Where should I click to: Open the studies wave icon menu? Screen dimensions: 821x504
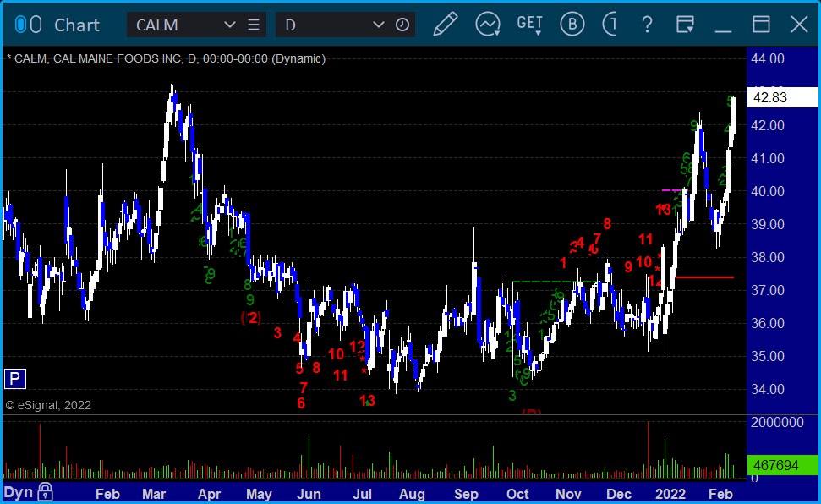point(488,24)
